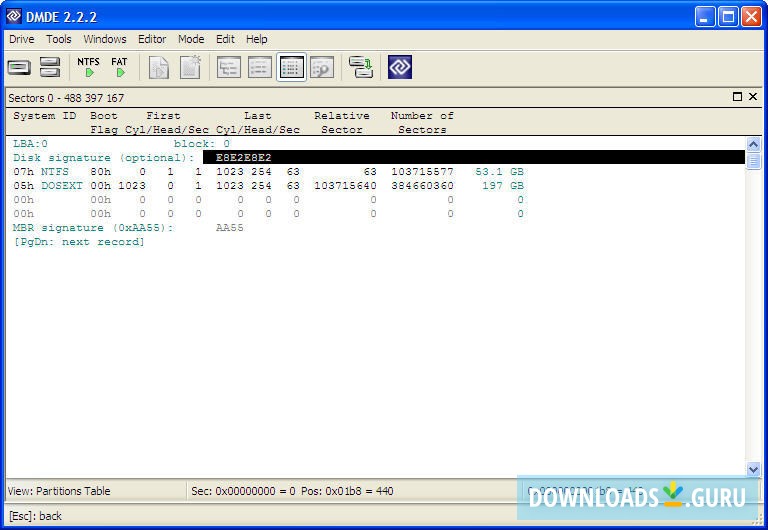
Task: Start the NTFS search tool
Action: point(88,67)
